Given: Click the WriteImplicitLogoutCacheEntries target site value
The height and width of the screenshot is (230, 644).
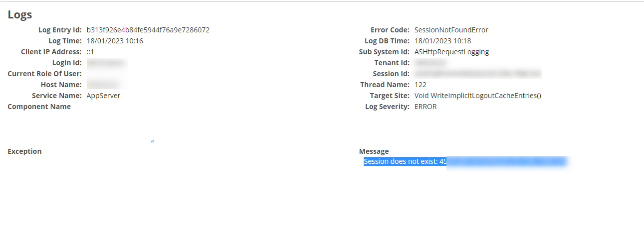Looking at the screenshot, I should tap(477, 96).
